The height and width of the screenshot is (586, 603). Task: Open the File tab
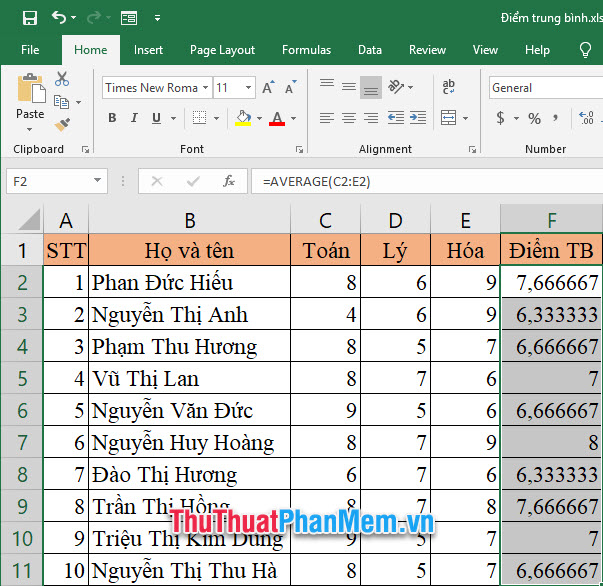pos(30,50)
